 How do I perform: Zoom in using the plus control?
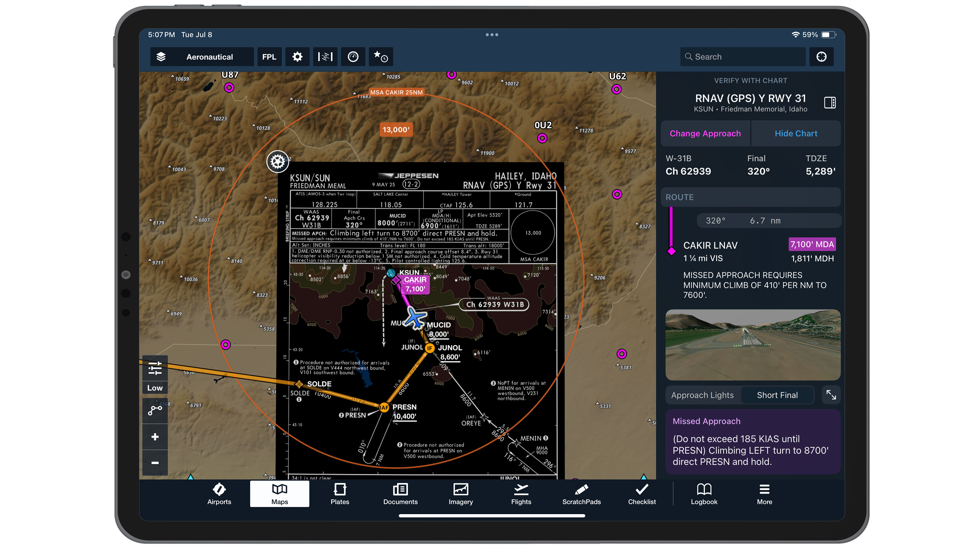[x=155, y=437]
